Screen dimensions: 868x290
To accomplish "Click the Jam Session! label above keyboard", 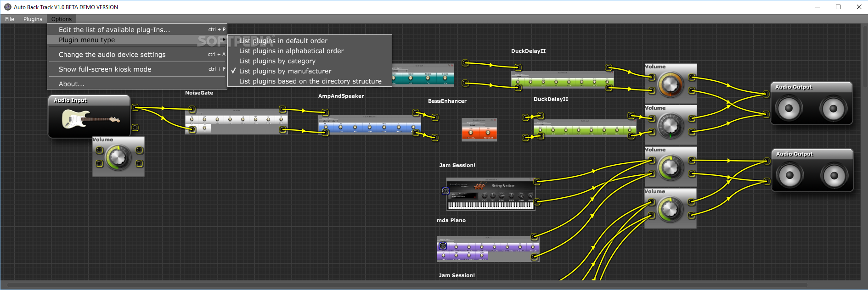I will click(x=457, y=165).
